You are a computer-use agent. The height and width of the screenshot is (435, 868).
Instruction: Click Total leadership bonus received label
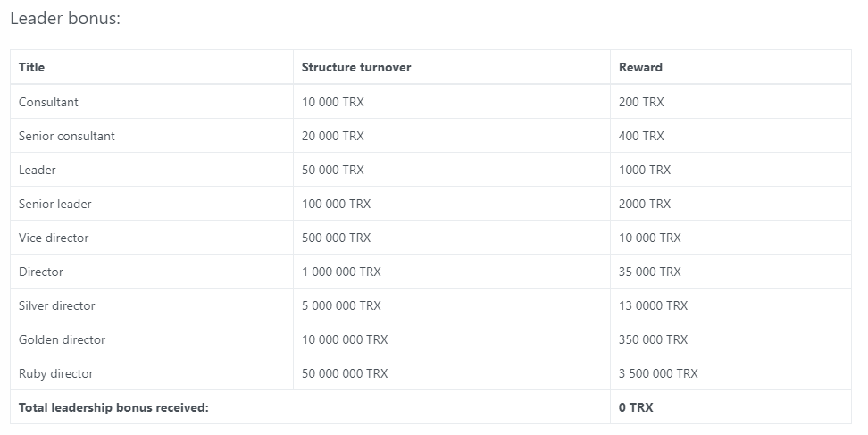click(113, 407)
